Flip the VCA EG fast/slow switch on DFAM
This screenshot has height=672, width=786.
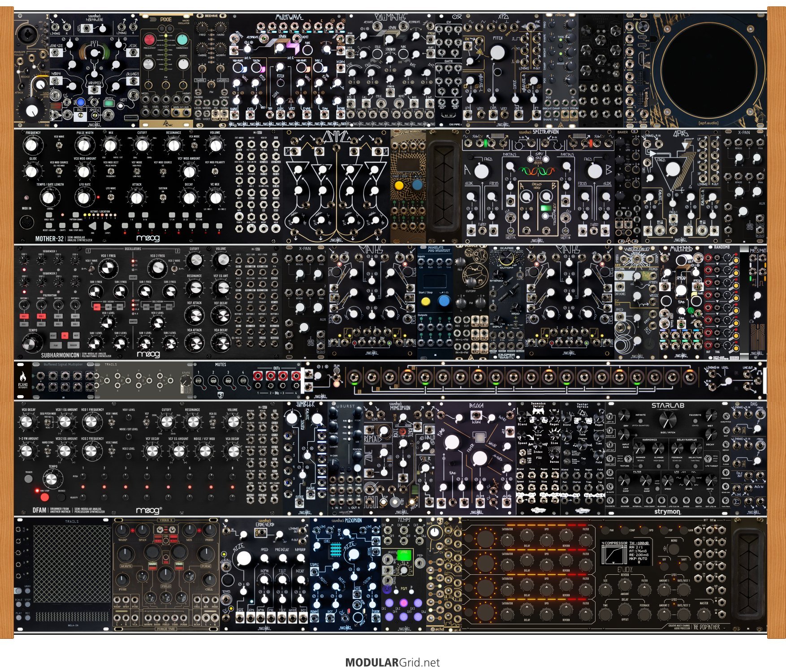[x=213, y=423]
